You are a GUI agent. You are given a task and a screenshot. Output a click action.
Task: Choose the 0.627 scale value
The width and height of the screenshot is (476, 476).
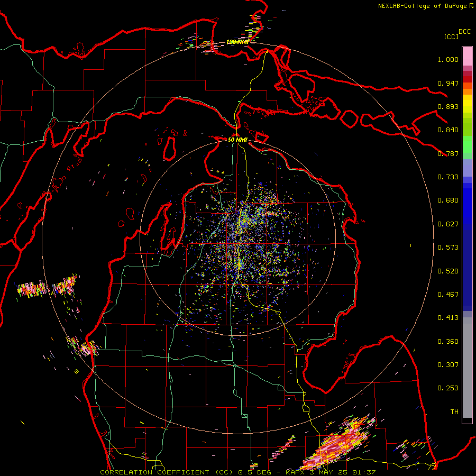448,224
